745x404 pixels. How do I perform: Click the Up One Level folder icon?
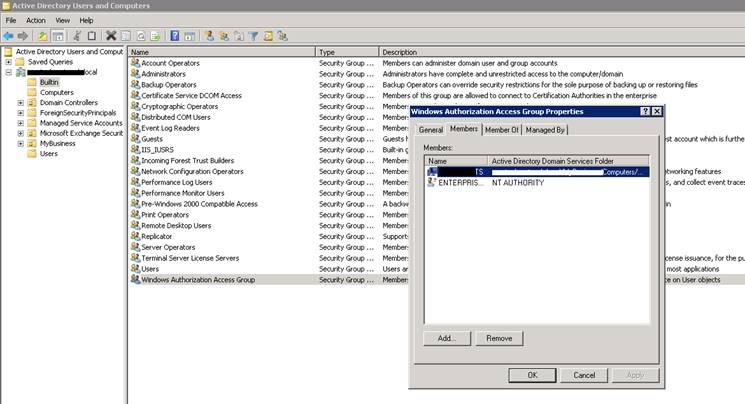pyautogui.click(x=43, y=36)
